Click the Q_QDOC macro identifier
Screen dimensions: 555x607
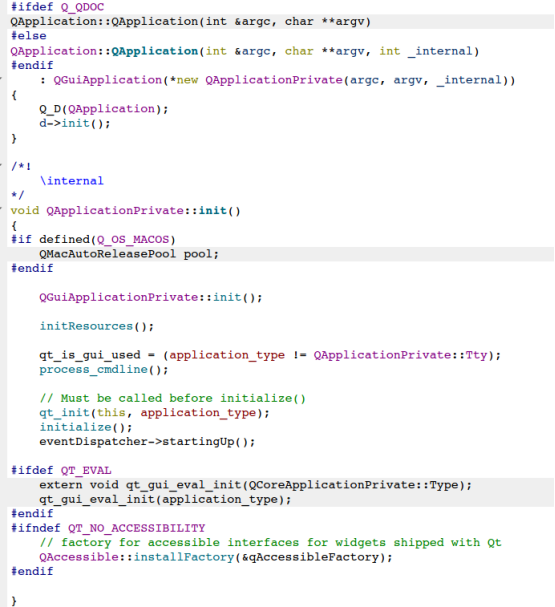click(x=82, y=7)
